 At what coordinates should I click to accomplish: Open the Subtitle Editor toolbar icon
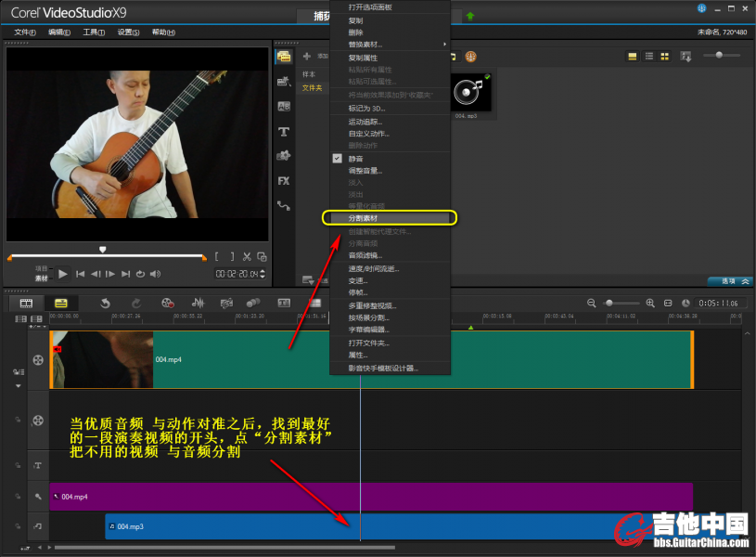285,304
